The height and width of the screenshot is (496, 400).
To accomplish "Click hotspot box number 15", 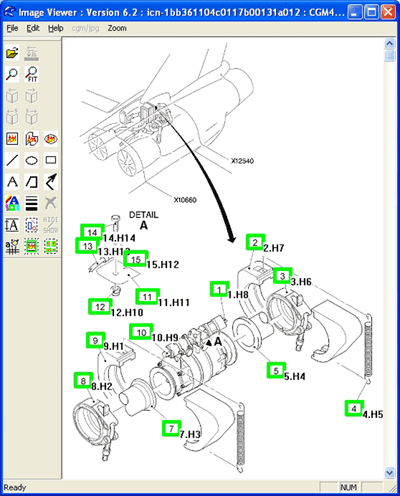I will (136, 259).
